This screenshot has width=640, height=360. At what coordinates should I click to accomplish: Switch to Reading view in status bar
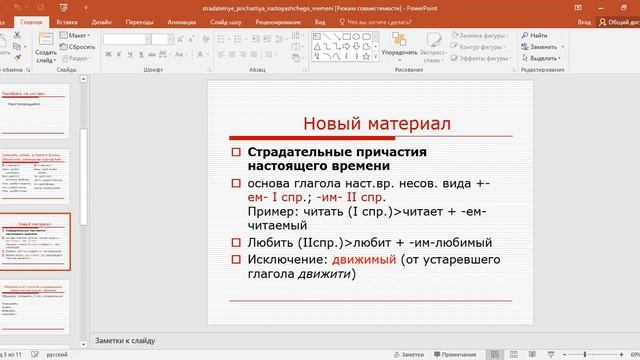(x=532, y=354)
